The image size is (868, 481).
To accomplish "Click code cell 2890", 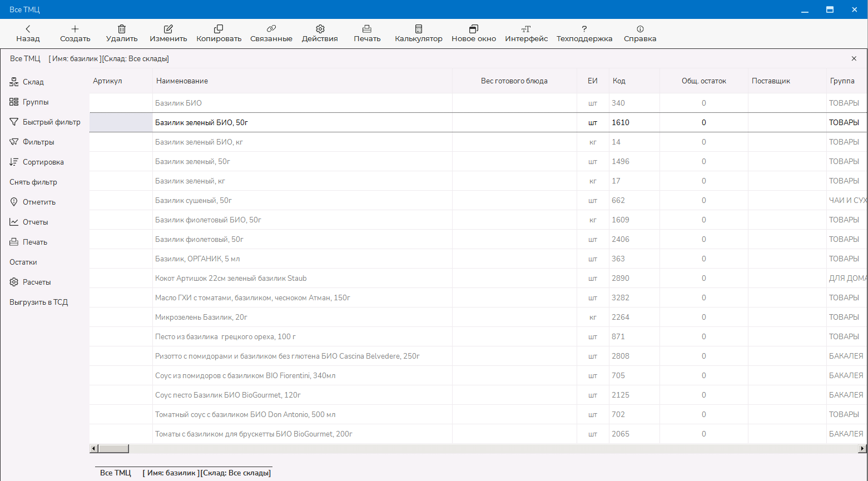I will click(634, 278).
